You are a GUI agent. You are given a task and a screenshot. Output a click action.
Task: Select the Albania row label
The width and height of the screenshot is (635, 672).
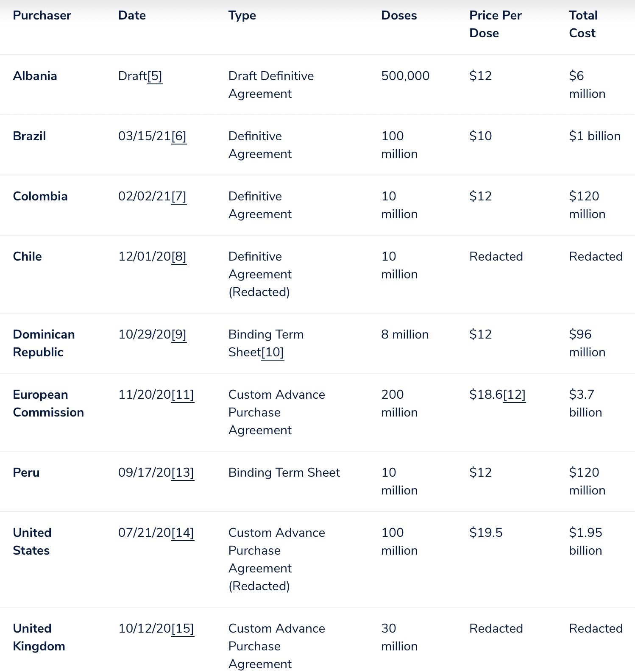tap(35, 76)
